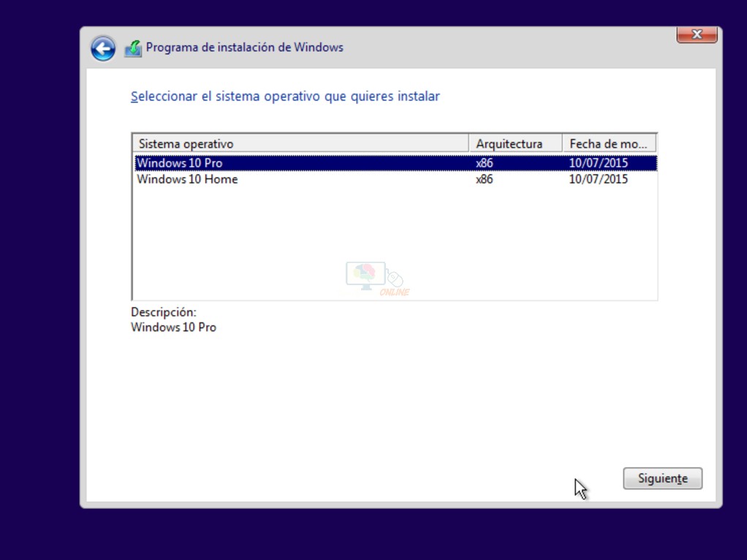
Task: Sort by Sistema operativo column header
Action: point(300,143)
